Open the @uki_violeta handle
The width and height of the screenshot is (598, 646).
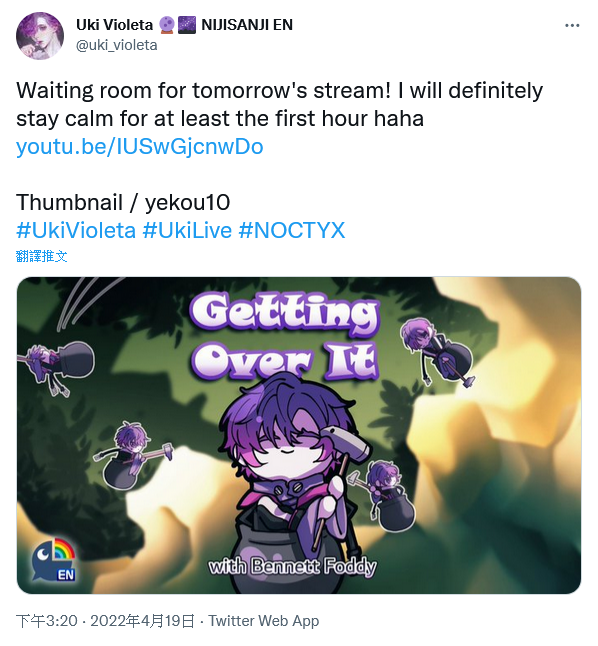click(117, 45)
